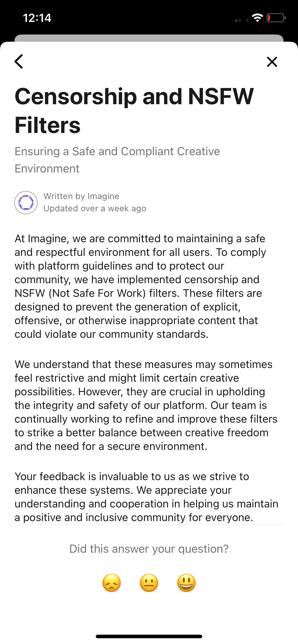Close the help article with the X
This screenshot has height=644, width=298.
(272, 62)
